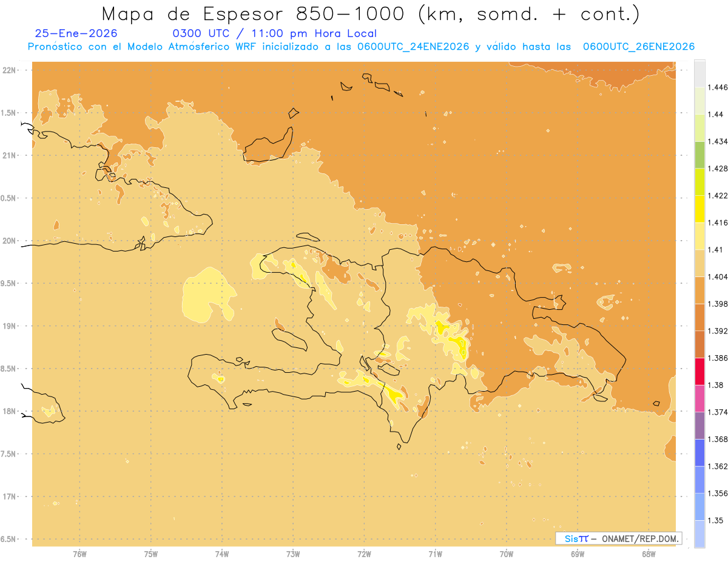Click the latitude axis label "18N"

pos(9,411)
